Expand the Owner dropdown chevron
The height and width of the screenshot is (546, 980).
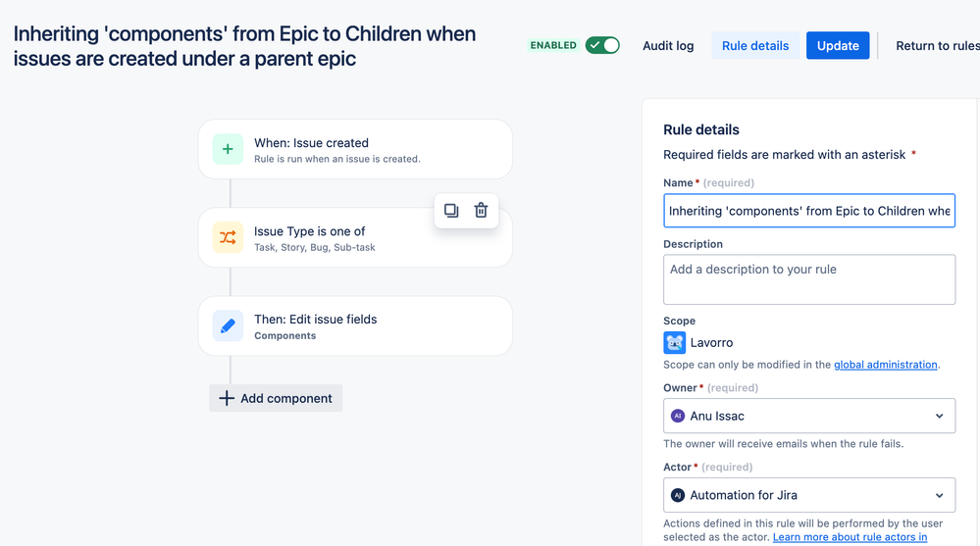pos(940,416)
